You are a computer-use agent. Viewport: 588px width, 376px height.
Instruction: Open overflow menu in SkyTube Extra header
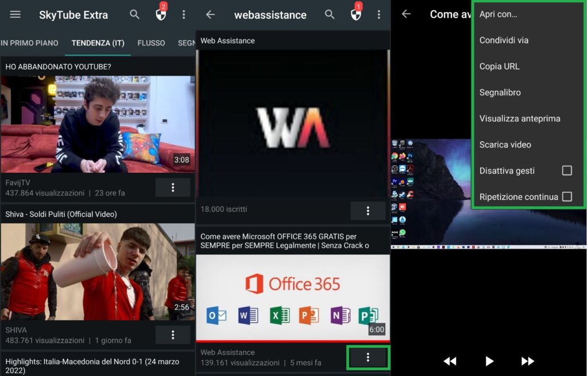coord(183,14)
